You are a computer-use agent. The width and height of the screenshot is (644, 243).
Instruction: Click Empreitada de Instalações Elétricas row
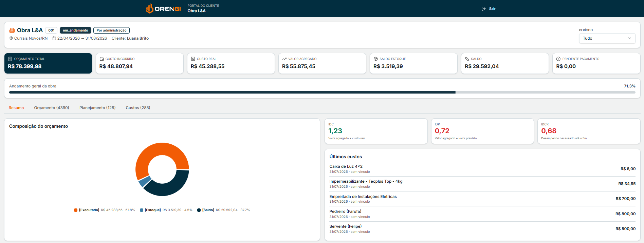pos(482,199)
